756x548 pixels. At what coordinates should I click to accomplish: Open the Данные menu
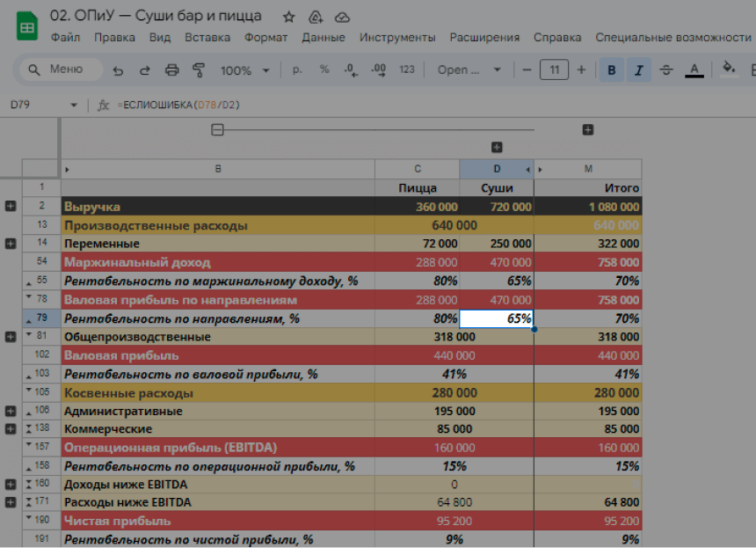(x=323, y=37)
